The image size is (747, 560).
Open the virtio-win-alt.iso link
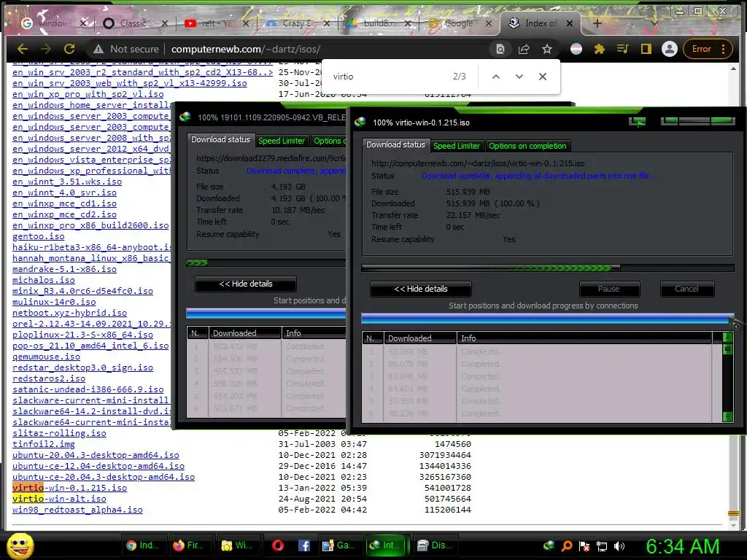point(60,499)
